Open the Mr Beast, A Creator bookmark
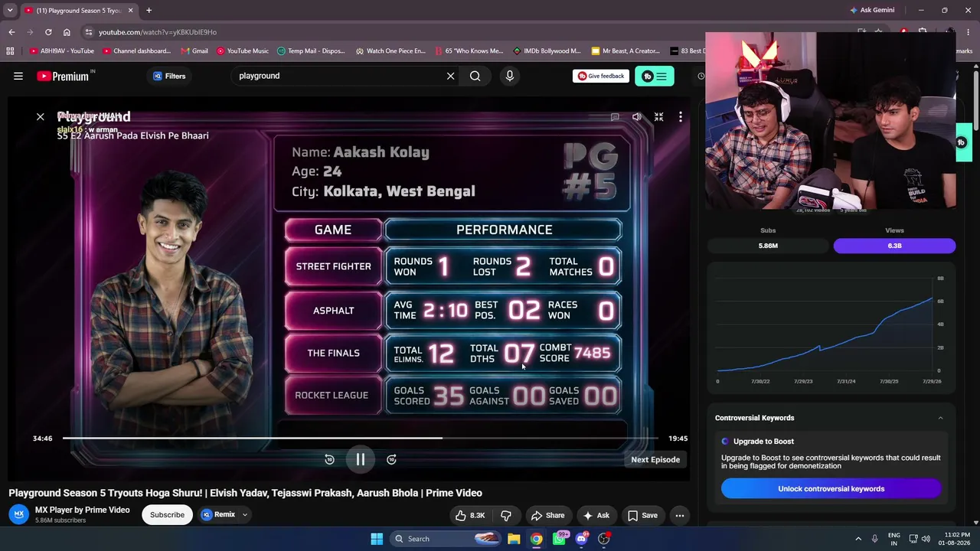The width and height of the screenshot is (980, 551). point(626,51)
